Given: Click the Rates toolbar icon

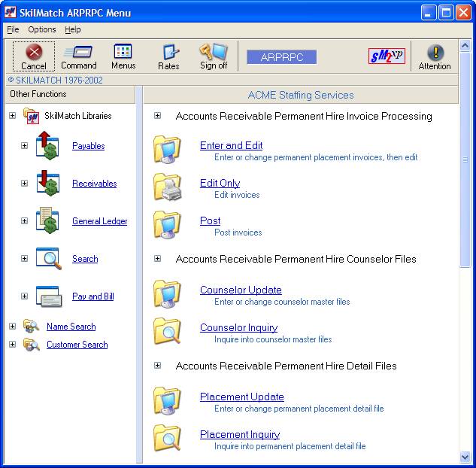Looking at the screenshot, I should point(170,52).
